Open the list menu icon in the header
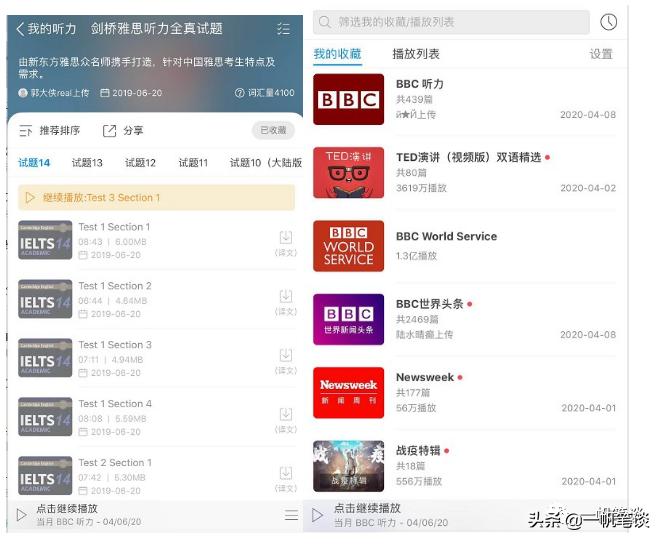This screenshot has width=665, height=544. [x=283, y=29]
